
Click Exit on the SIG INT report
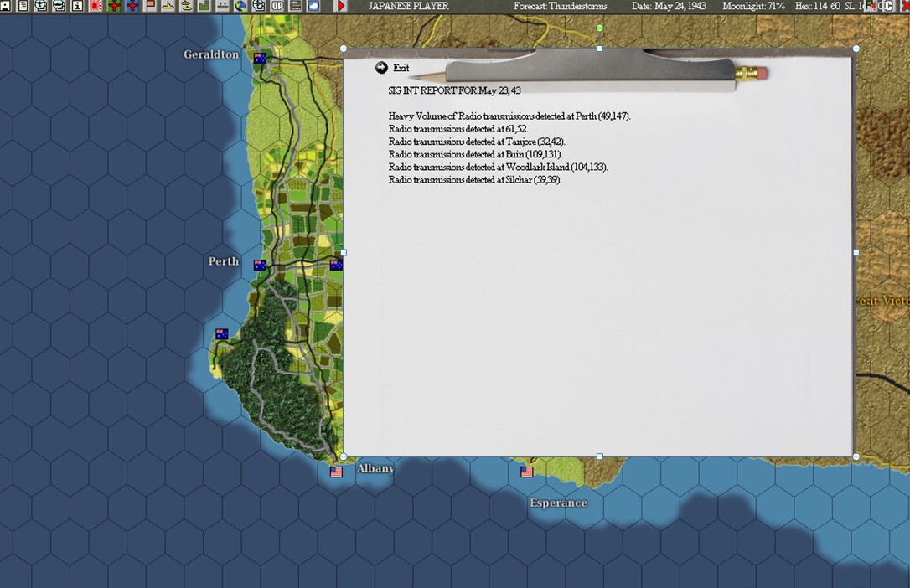391,67
